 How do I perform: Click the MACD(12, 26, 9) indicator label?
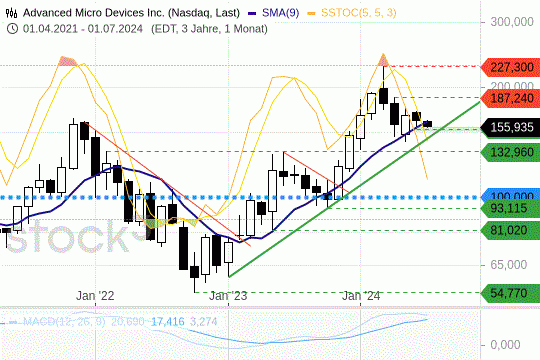(64, 322)
